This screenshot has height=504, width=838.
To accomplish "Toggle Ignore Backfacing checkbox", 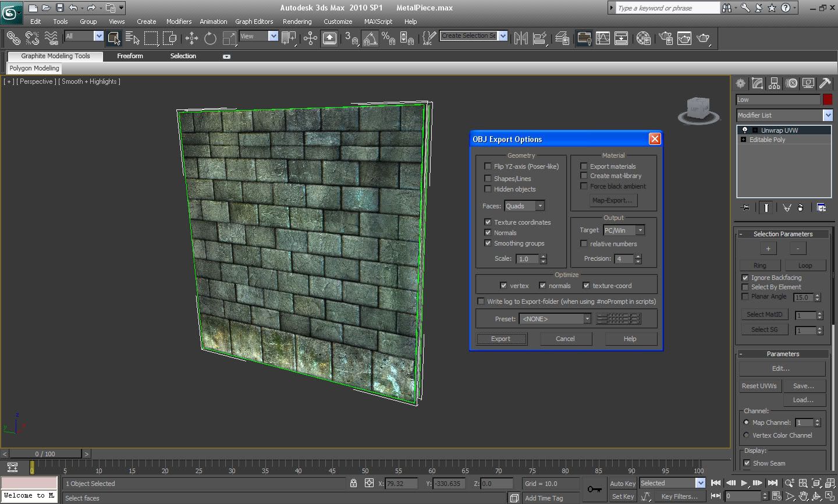I will coord(745,278).
